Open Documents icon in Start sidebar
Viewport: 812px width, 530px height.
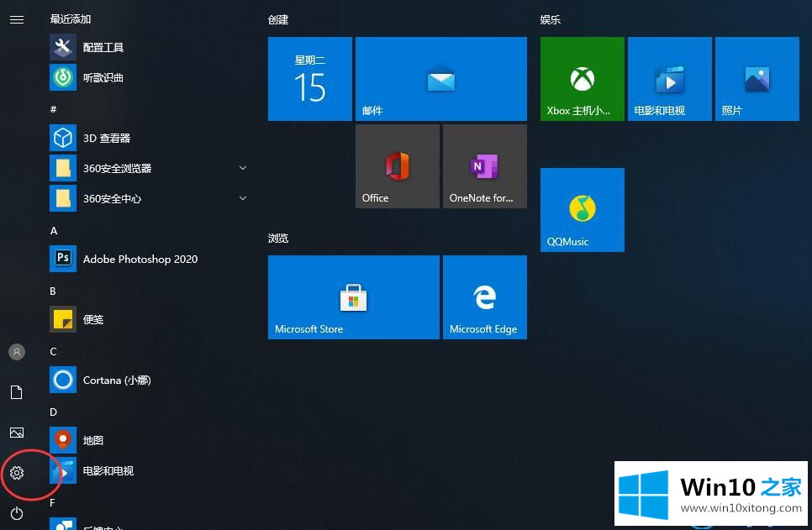point(17,392)
